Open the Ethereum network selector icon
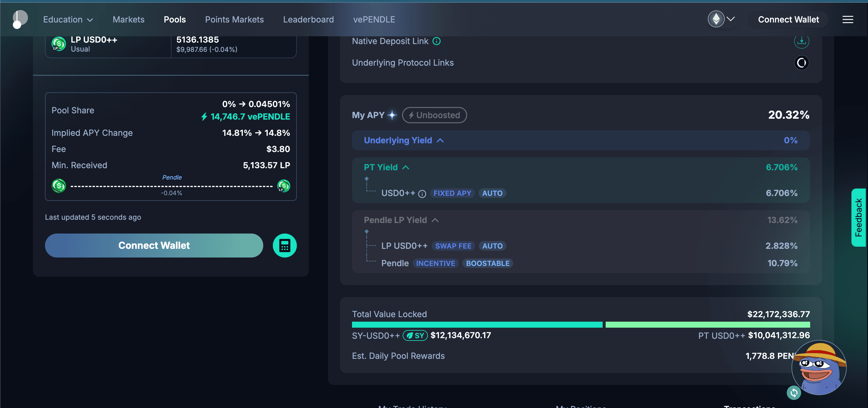868x408 pixels. pyautogui.click(x=716, y=19)
